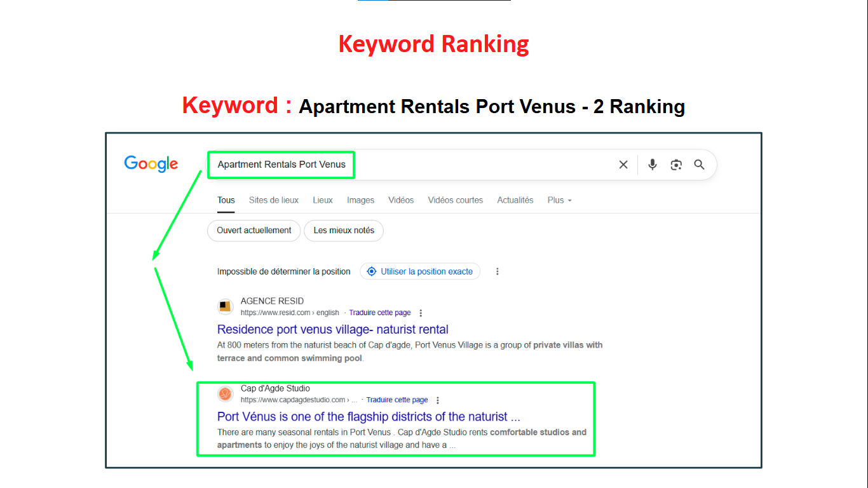Click the magnifying glass search icon
Screen dimensions: 868x488
pos(699,165)
